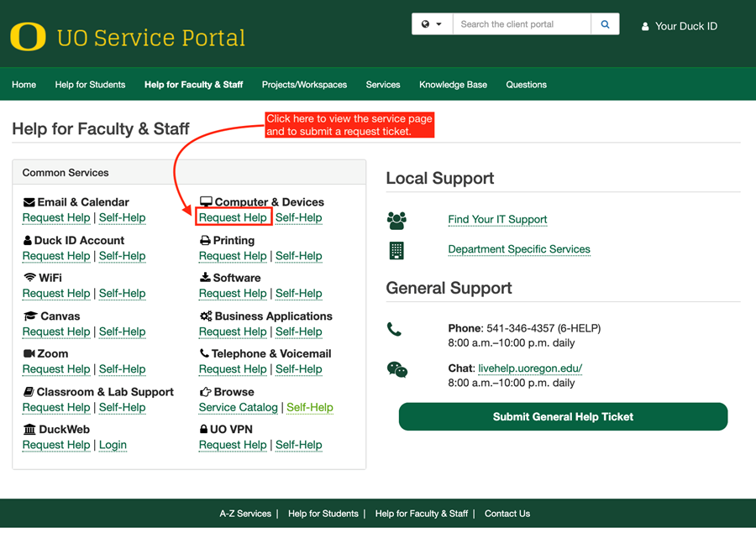756x543 pixels.
Task: Open the globe search-scope dropdown
Action: pyautogui.click(x=432, y=24)
